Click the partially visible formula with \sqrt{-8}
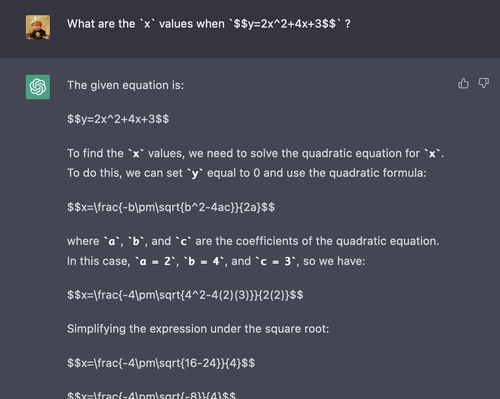Viewport: 500px width, 399px height. [x=151, y=395]
